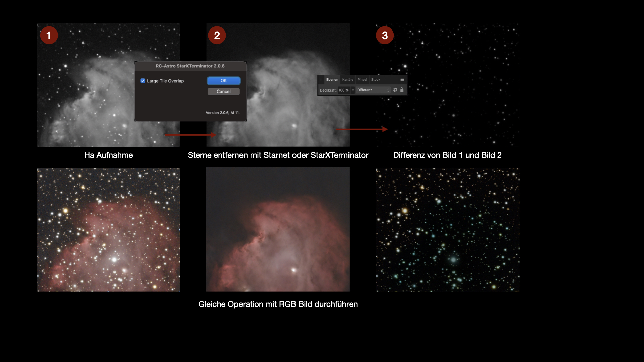Select the Ebenen tab

click(332, 80)
